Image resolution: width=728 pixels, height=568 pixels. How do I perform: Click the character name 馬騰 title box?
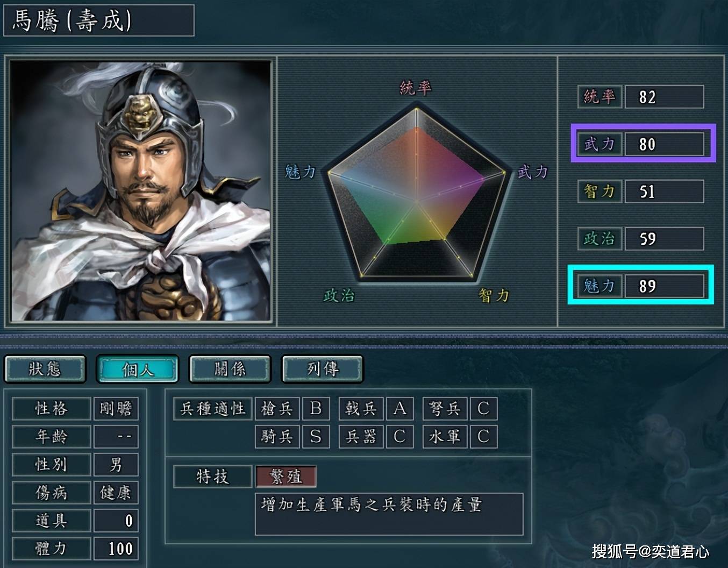[99, 20]
